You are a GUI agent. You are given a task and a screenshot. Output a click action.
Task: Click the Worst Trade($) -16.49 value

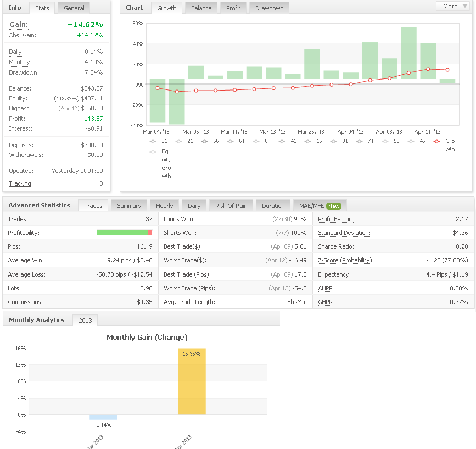(285, 260)
